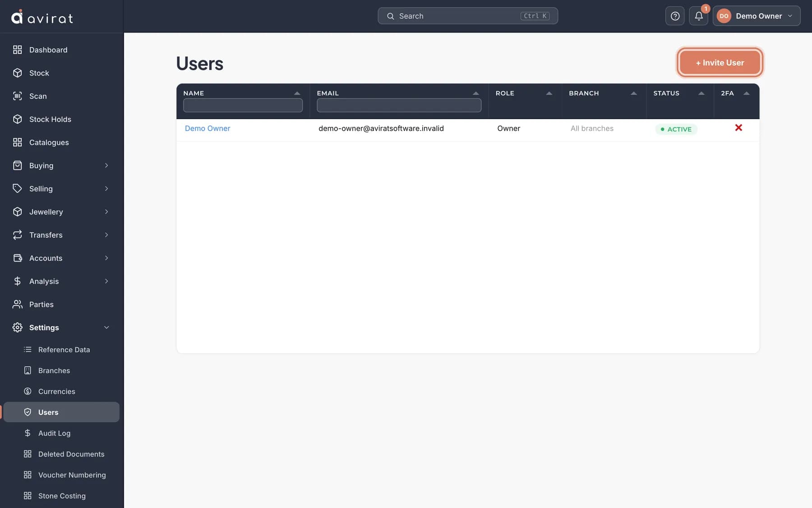This screenshot has height=508, width=812.
Task: Click the Stock cube icon
Action: (18, 73)
